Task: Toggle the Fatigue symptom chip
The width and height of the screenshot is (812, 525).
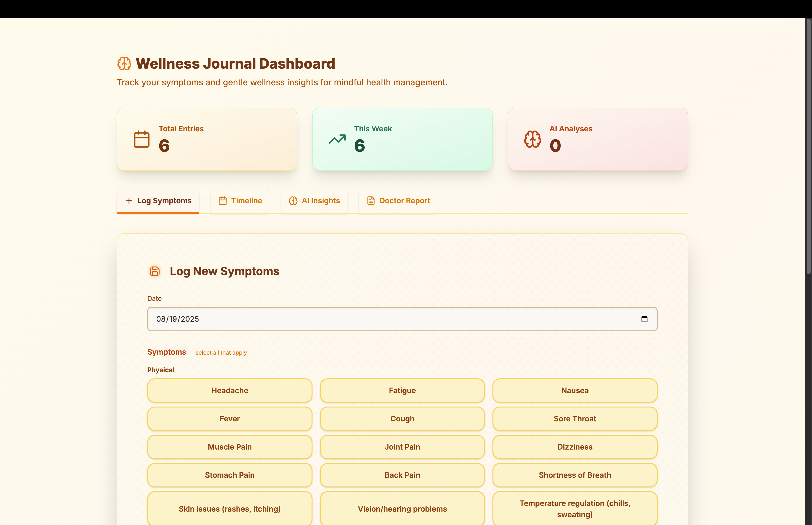Action: 402,391
